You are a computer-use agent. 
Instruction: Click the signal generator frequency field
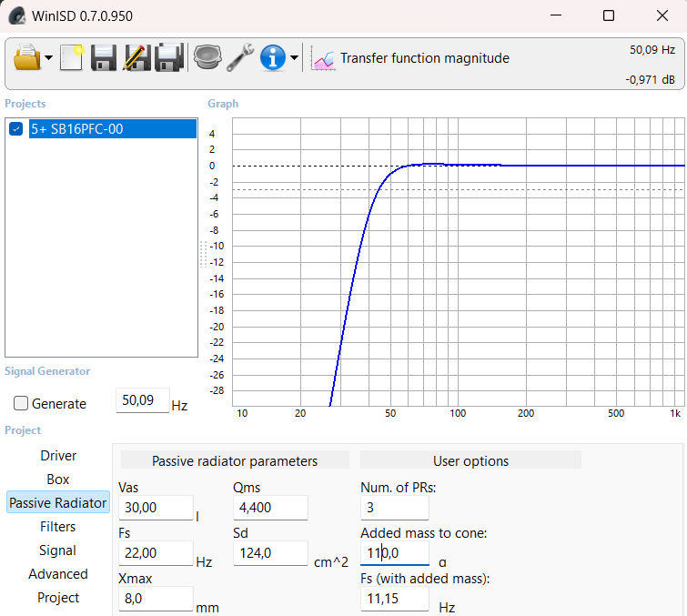[x=142, y=400]
